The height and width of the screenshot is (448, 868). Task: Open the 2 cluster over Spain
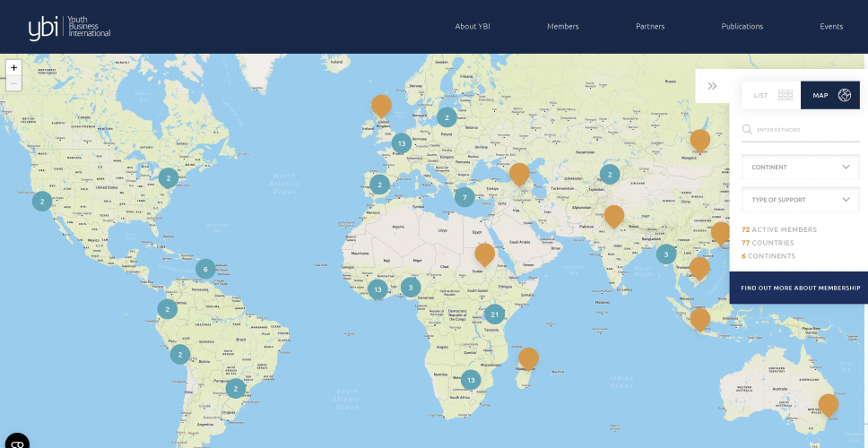(379, 185)
